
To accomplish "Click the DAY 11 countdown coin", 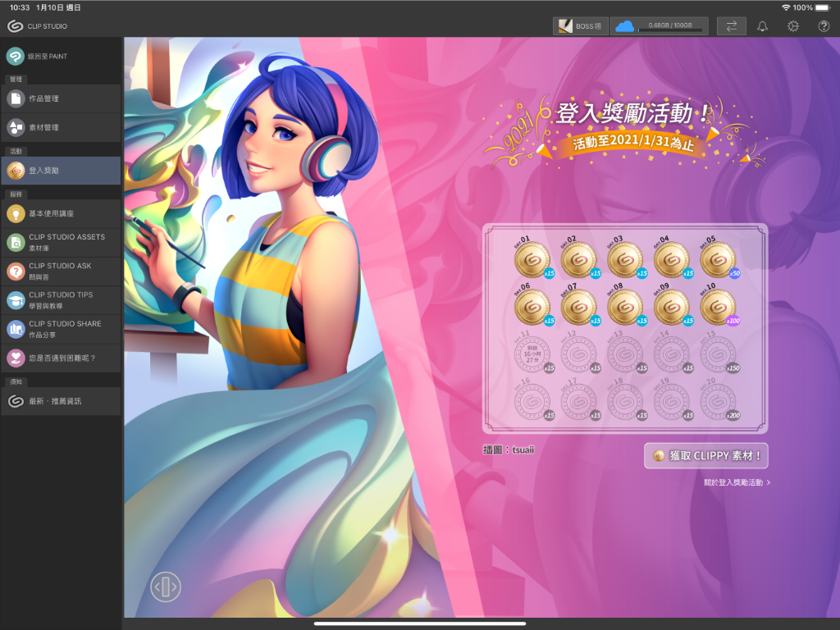I will [532, 354].
